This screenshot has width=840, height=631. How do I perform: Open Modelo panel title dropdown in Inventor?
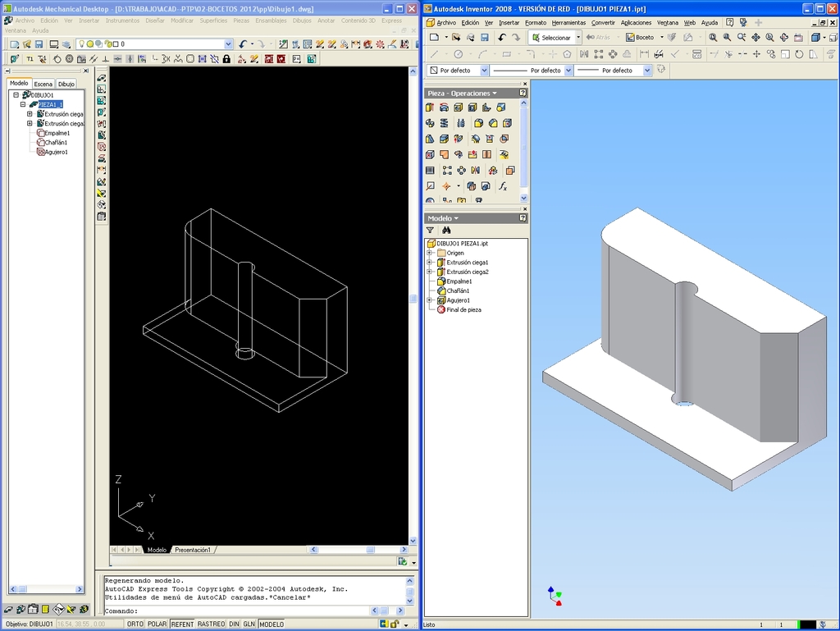tap(456, 218)
